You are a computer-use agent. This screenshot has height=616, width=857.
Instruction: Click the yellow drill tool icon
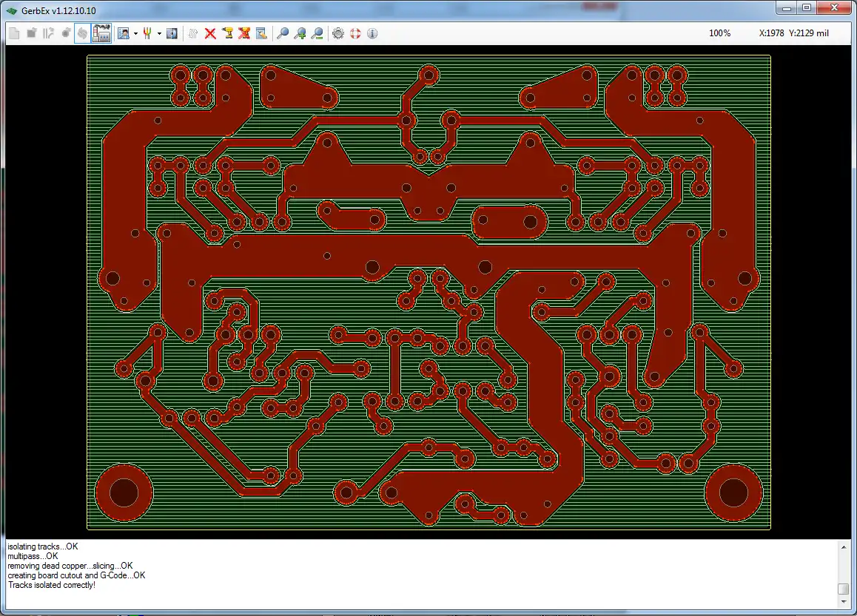click(227, 33)
